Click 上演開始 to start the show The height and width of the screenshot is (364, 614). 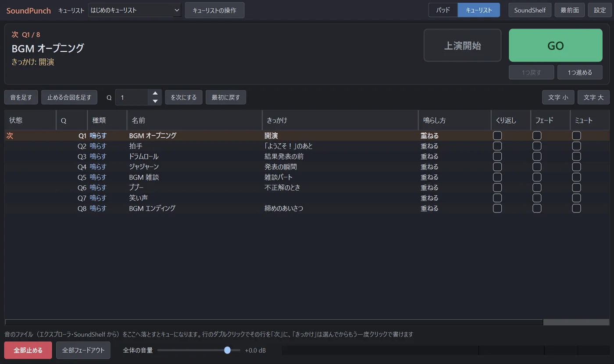[462, 46]
